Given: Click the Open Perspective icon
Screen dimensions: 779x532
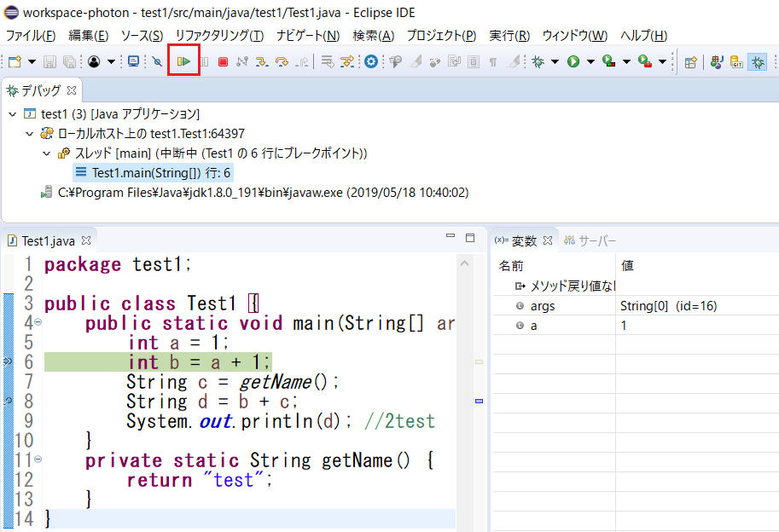Looking at the screenshot, I should click(x=691, y=61).
